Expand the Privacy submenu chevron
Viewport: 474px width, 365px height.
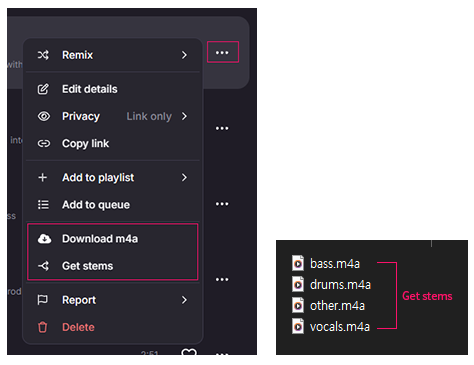(184, 116)
